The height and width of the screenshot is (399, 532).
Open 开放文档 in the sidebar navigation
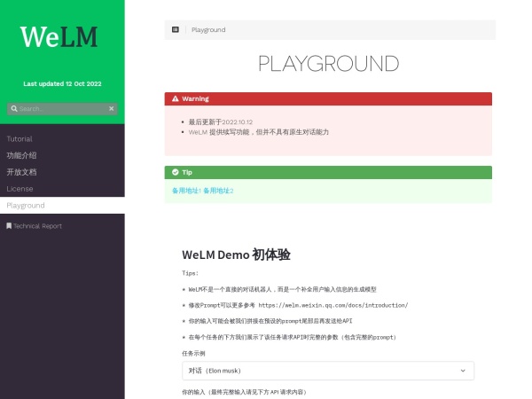pos(22,172)
